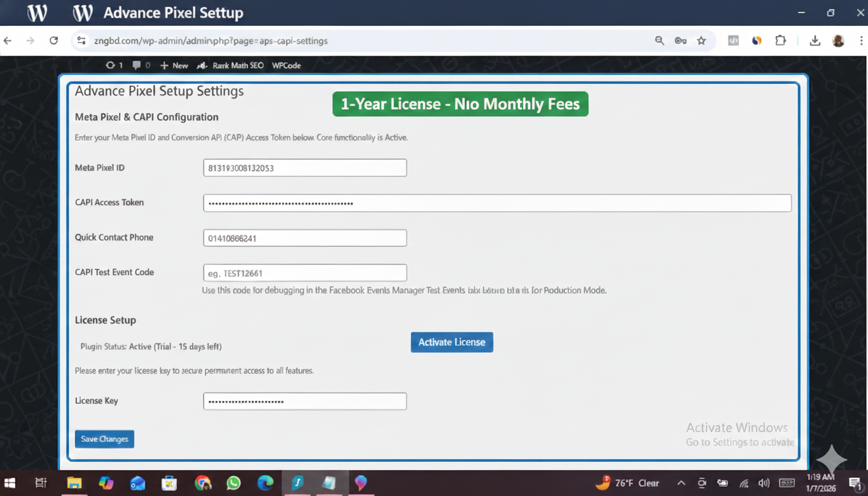Bookmark this page with the star icon

[701, 41]
